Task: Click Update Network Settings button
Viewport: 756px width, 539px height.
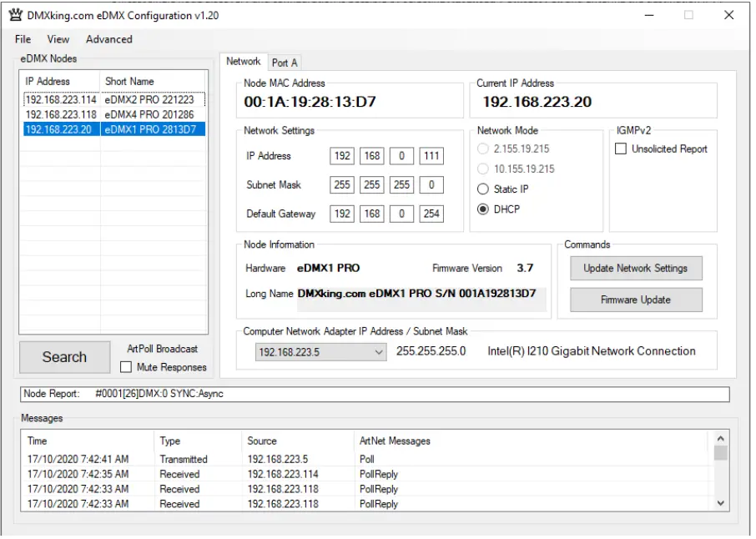Action: [636, 269]
